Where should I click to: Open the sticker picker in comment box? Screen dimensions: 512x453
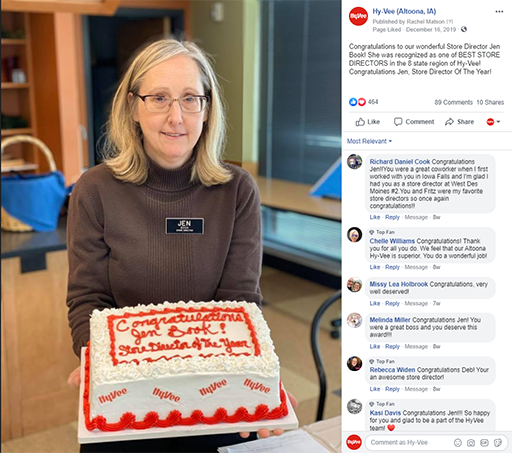pyautogui.click(x=497, y=442)
